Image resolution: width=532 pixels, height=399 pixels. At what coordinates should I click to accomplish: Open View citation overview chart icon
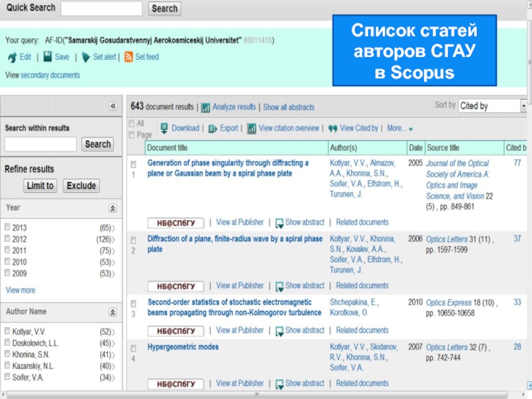pos(252,128)
